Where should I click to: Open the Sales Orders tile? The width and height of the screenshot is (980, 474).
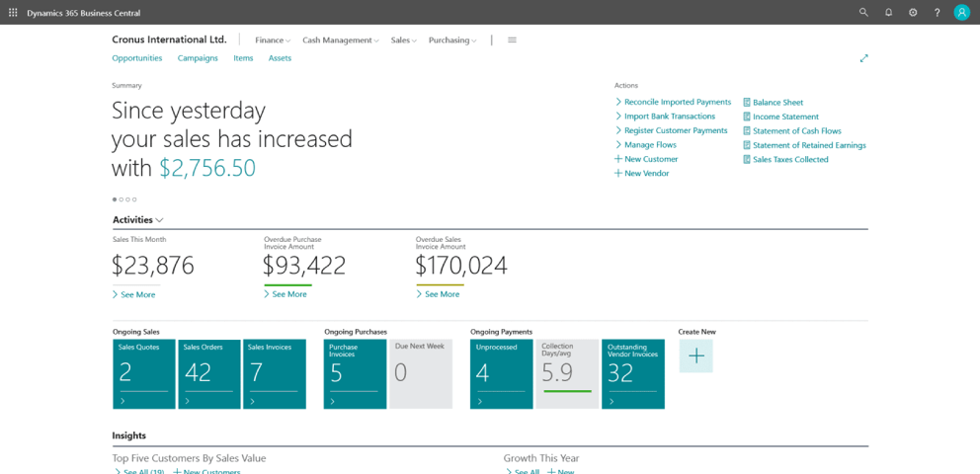209,373
